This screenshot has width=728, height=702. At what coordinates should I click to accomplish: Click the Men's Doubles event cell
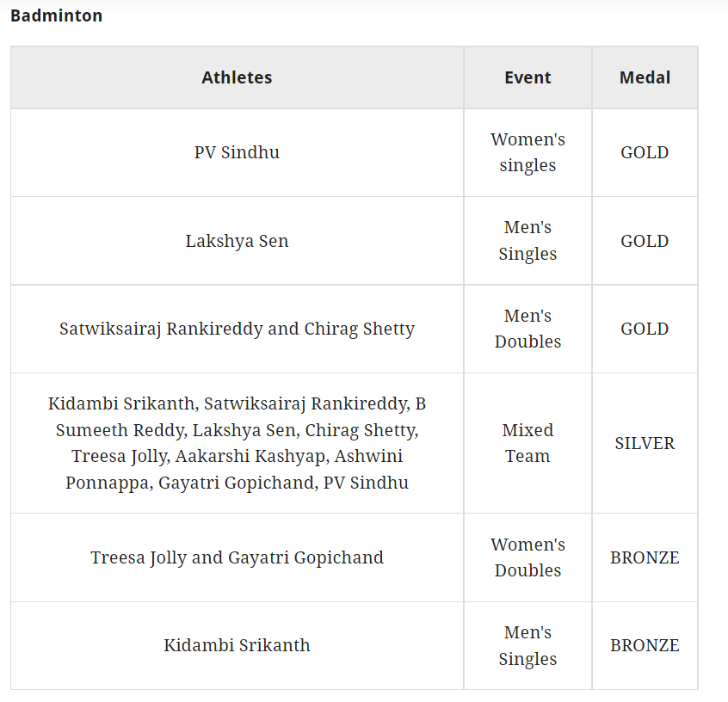pyautogui.click(x=527, y=329)
